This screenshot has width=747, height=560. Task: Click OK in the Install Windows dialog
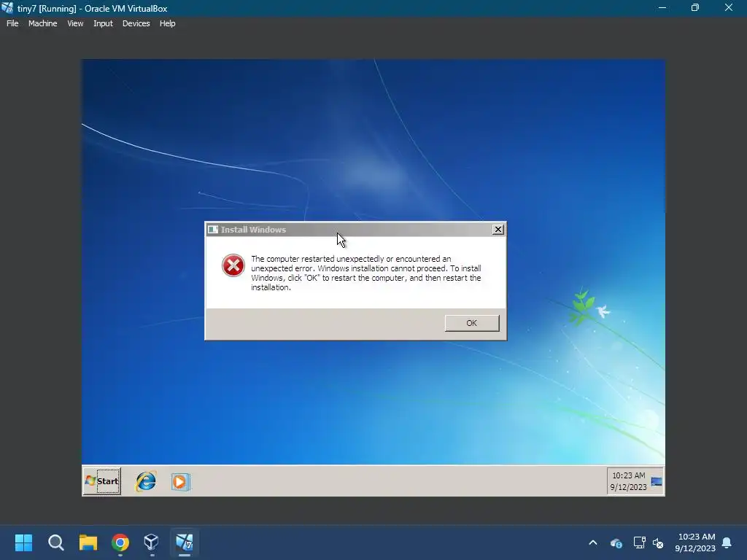click(x=472, y=323)
